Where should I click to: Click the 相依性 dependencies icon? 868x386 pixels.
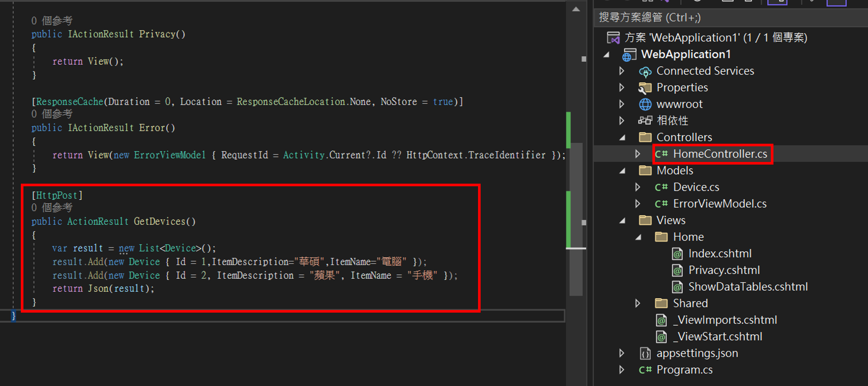(645, 121)
